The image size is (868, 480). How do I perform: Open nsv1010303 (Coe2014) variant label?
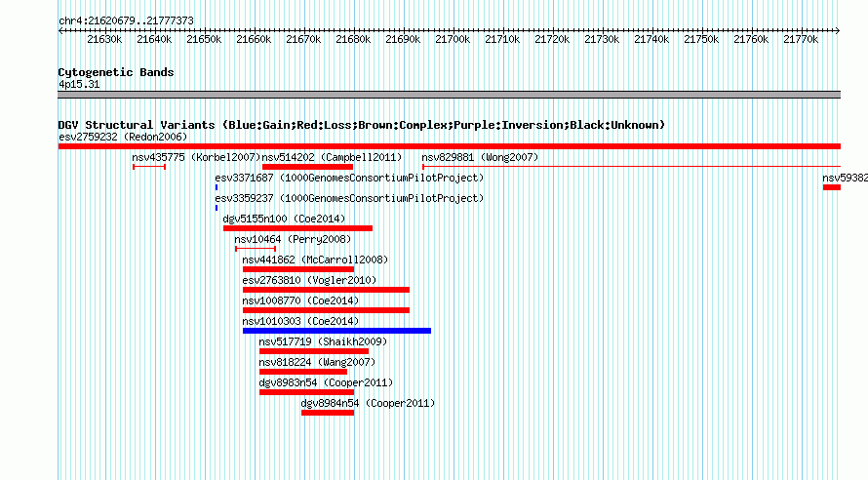click(x=300, y=321)
